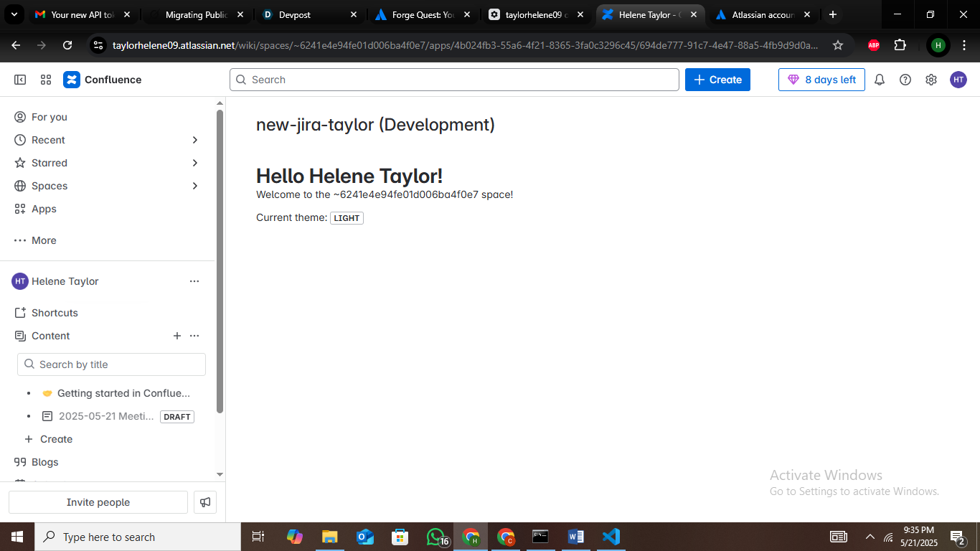
Task: Click the Invite people button
Action: (x=98, y=502)
